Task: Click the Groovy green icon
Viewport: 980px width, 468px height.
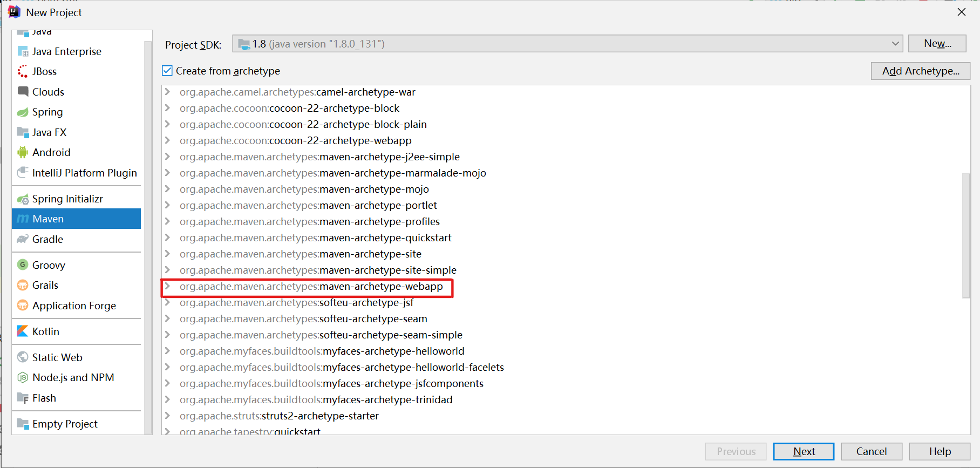Action: (23, 265)
